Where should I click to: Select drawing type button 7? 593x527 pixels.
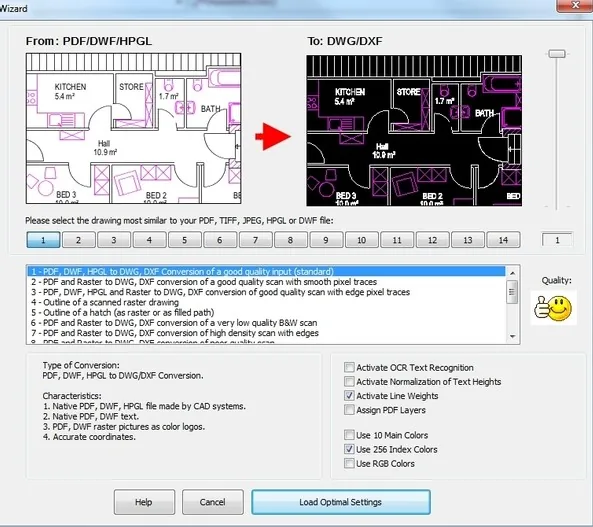(x=255, y=240)
